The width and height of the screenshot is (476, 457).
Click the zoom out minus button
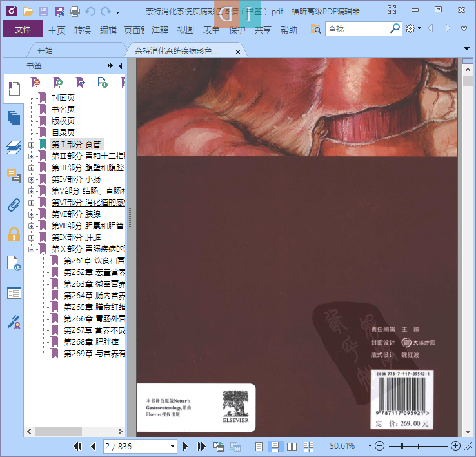[x=379, y=446]
